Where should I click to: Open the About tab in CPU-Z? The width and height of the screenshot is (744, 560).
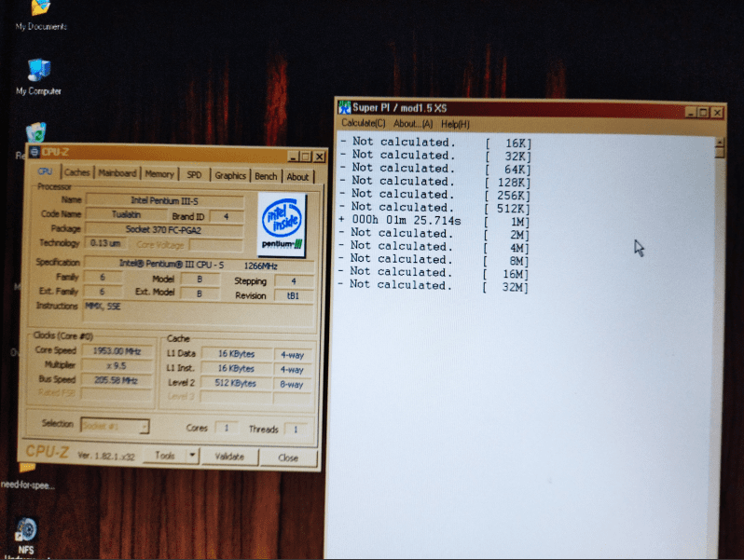coord(297,177)
